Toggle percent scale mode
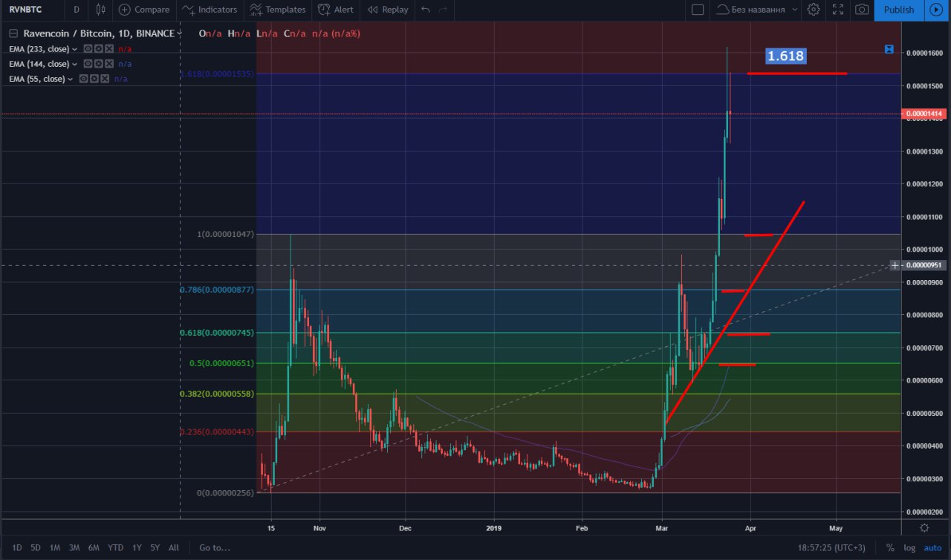 [x=889, y=547]
